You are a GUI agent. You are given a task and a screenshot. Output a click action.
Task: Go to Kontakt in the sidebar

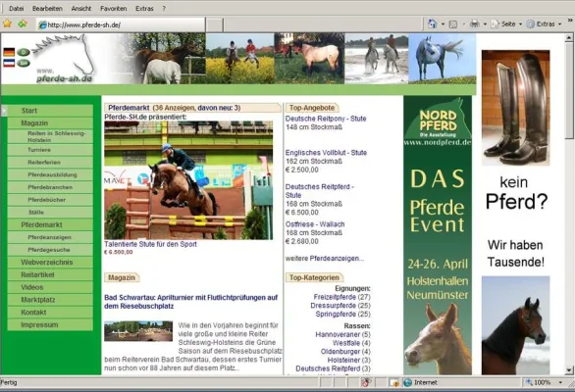tap(50, 313)
